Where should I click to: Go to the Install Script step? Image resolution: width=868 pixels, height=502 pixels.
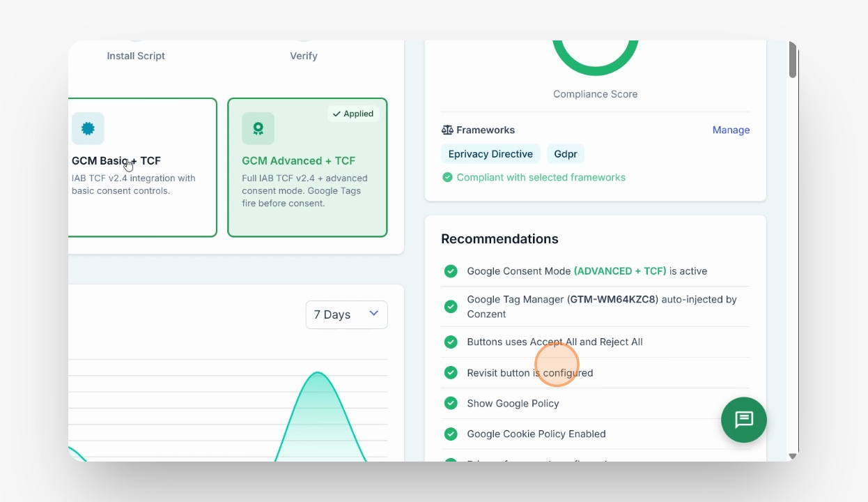(136, 56)
